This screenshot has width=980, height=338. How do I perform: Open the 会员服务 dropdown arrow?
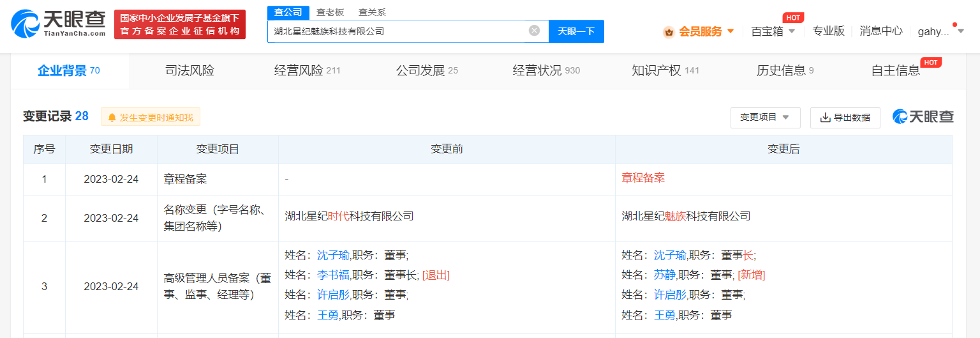[x=731, y=31]
